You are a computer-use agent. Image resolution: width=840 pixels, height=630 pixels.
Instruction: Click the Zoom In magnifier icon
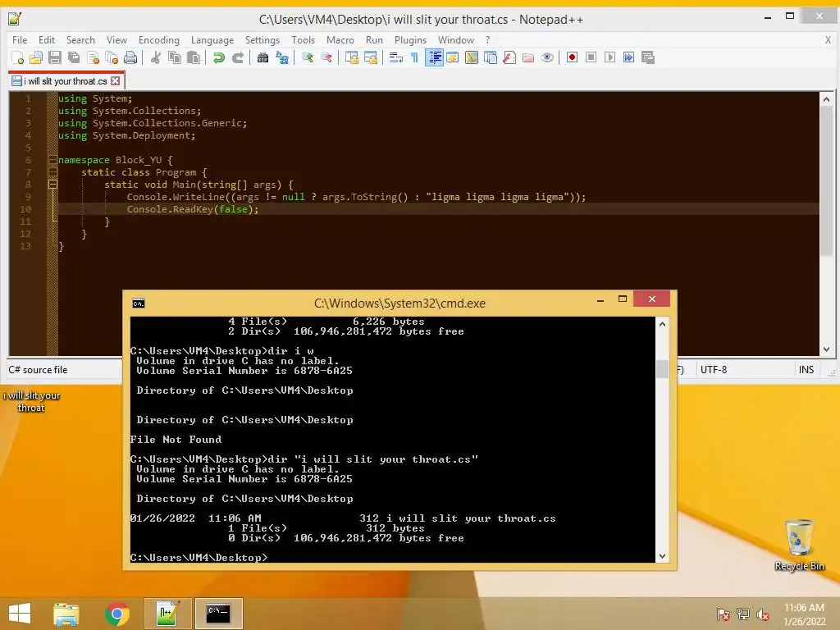coord(308,57)
